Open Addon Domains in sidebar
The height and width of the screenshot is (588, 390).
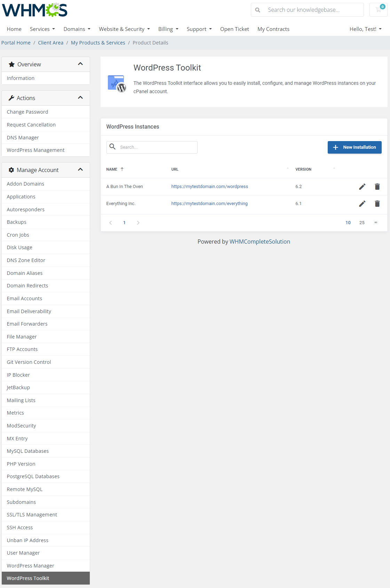(x=46, y=184)
